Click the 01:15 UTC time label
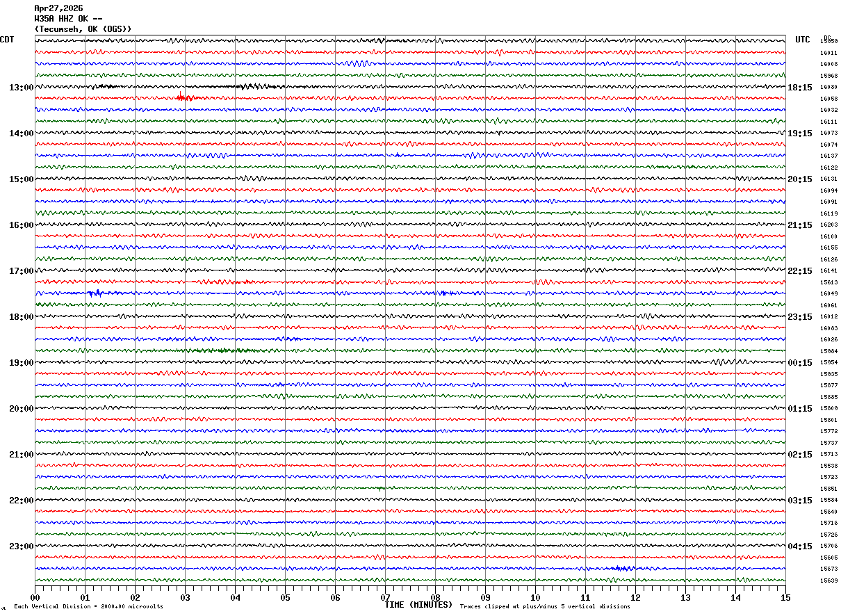 tap(800, 409)
